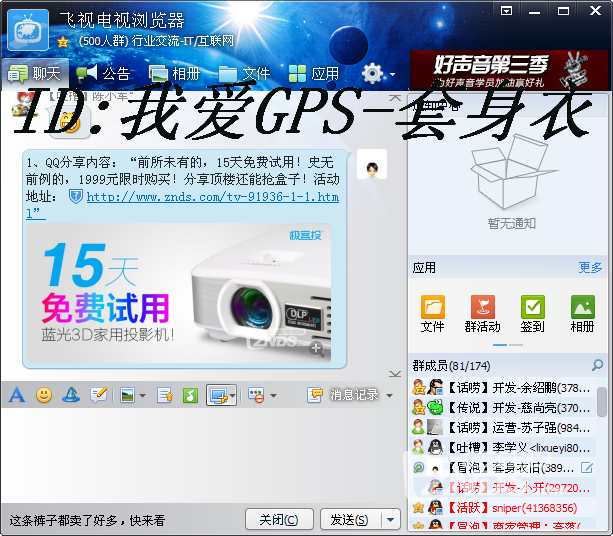Open the 文件 app in the side panel

pos(432,313)
